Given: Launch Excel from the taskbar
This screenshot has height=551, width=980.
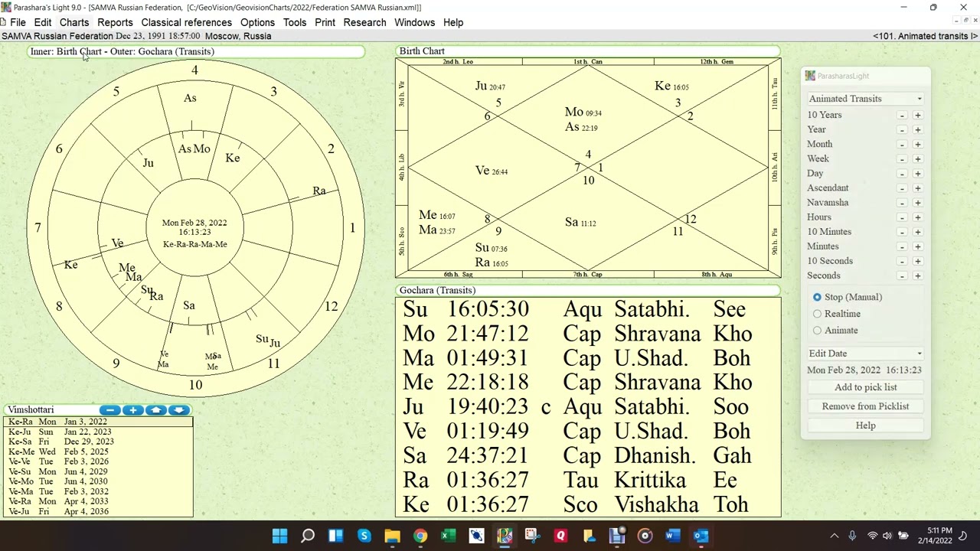Looking at the screenshot, I should [449, 536].
